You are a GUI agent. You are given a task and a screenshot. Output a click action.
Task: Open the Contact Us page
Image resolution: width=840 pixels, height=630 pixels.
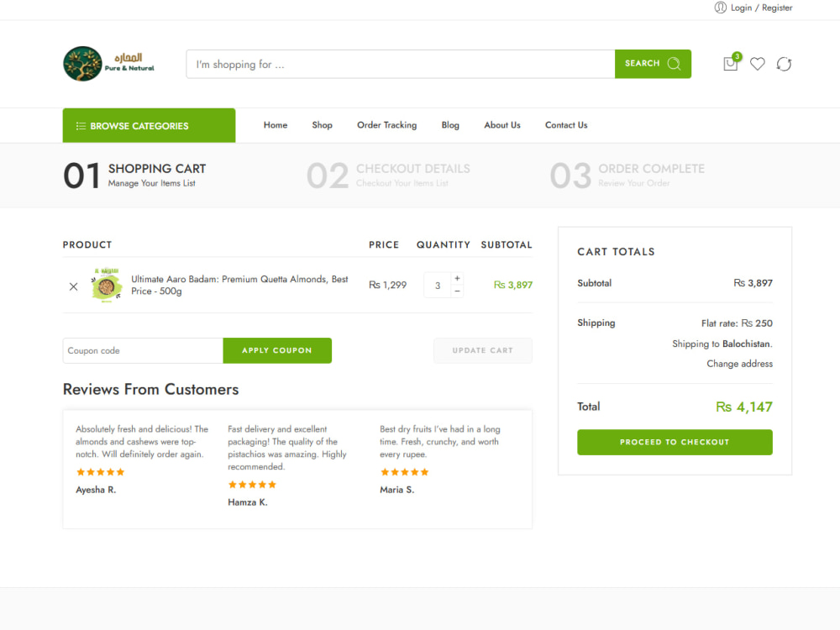pos(565,125)
